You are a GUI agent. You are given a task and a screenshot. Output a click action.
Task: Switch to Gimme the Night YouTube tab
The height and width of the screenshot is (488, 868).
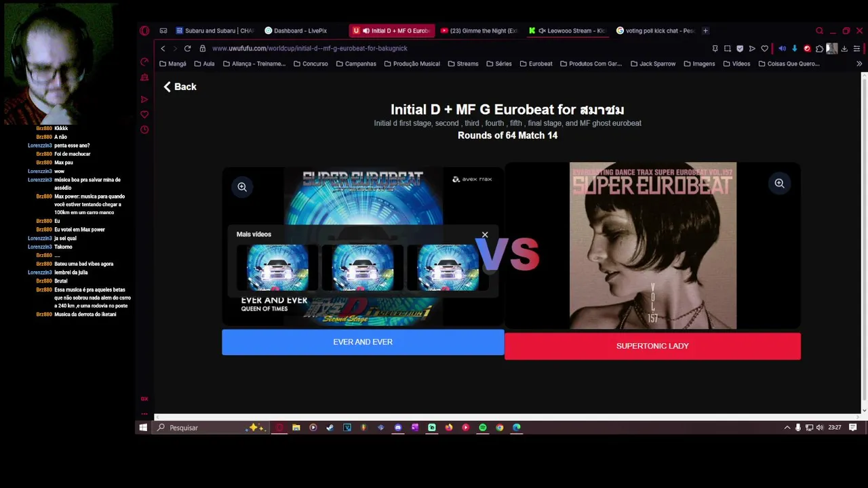pyautogui.click(x=479, y=30)
